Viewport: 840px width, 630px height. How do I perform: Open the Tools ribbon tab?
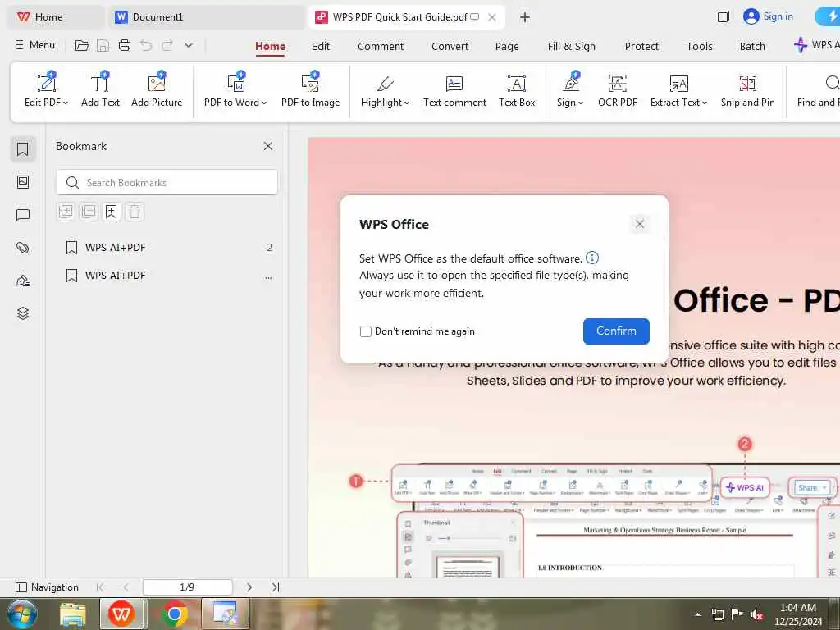click(x=699, y=47)
